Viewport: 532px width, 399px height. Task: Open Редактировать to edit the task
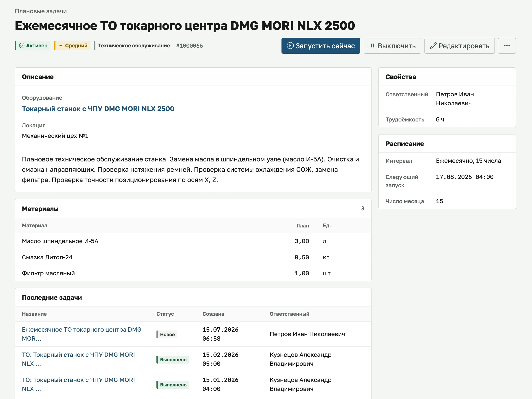click(x=459, y=46)
